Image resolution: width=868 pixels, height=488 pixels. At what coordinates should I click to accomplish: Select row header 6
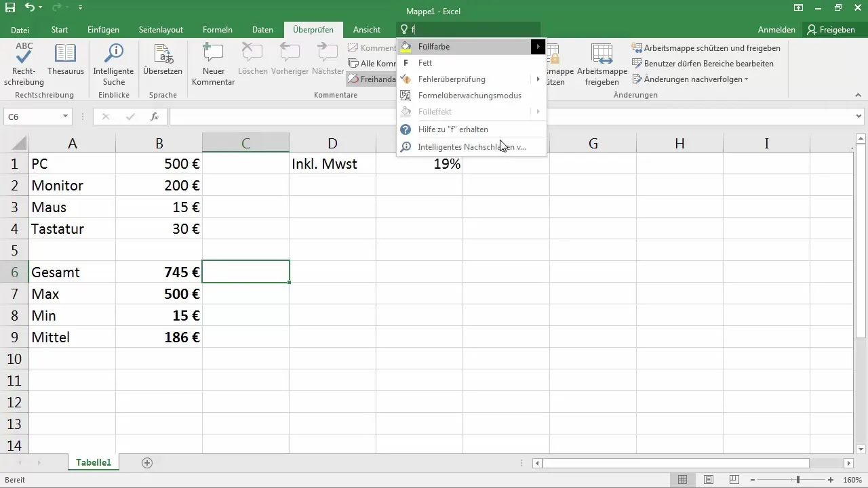(14, 272)
